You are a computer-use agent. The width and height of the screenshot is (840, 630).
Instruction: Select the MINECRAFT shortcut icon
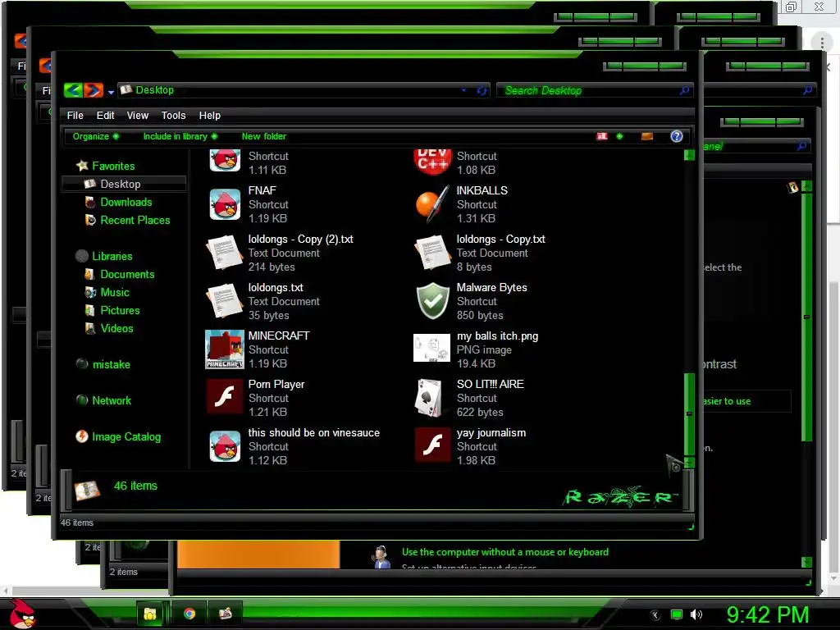tap(225, 349)
